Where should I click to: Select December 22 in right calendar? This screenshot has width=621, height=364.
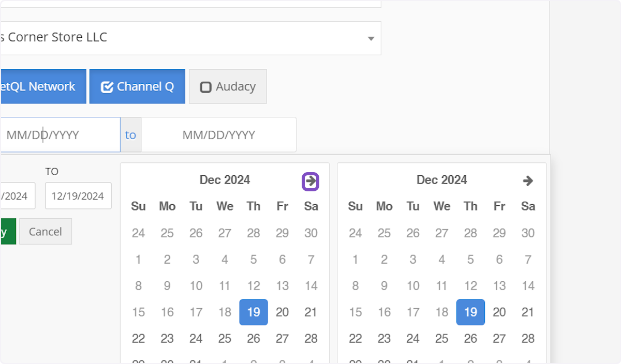[356, 339]
